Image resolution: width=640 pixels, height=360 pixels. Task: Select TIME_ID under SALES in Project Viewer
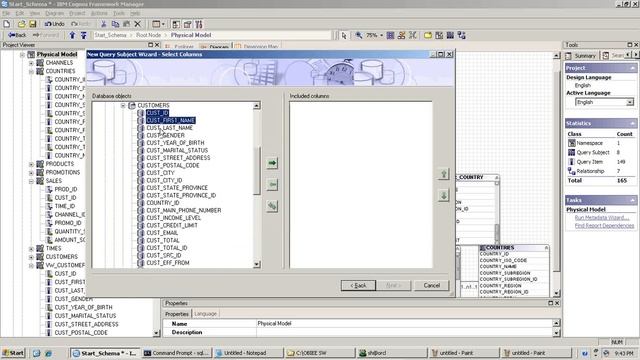(64, 206)
